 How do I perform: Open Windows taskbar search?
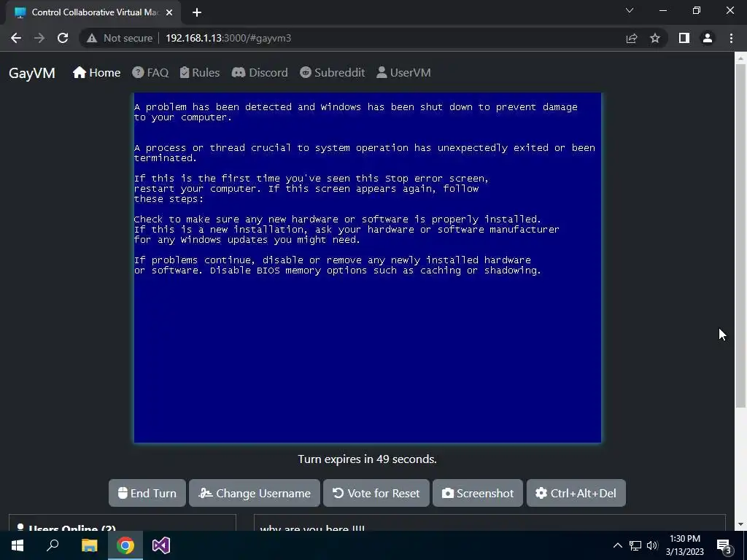pos(53,545)
